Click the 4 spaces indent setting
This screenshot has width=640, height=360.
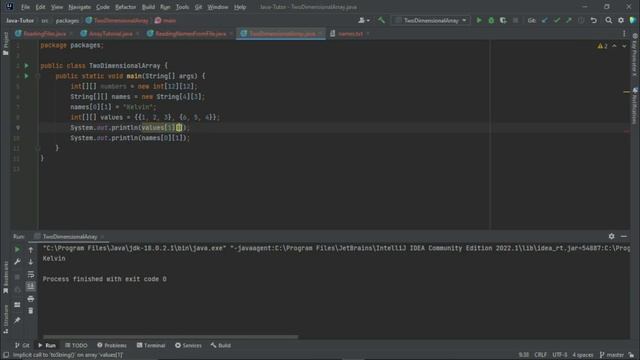coord(582,355)
